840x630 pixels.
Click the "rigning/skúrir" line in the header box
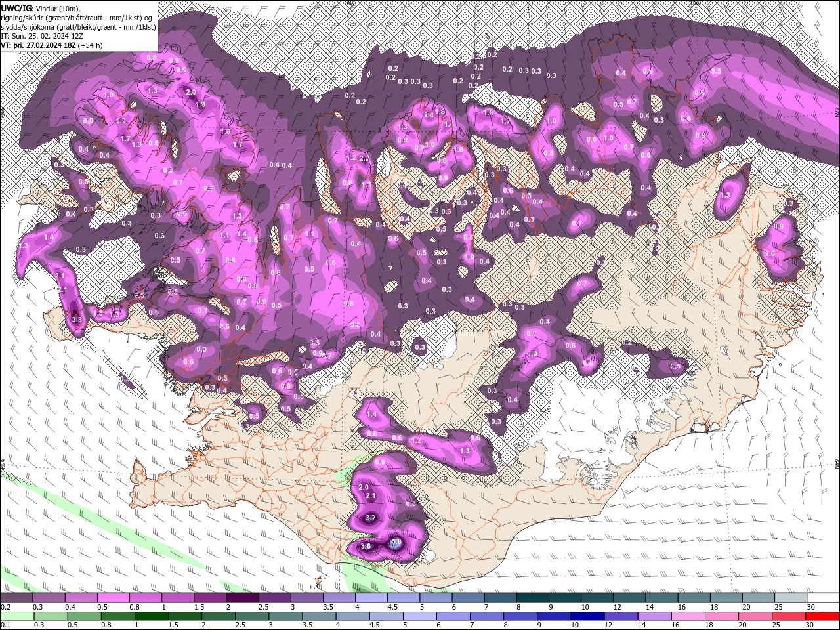pos(76,18)
